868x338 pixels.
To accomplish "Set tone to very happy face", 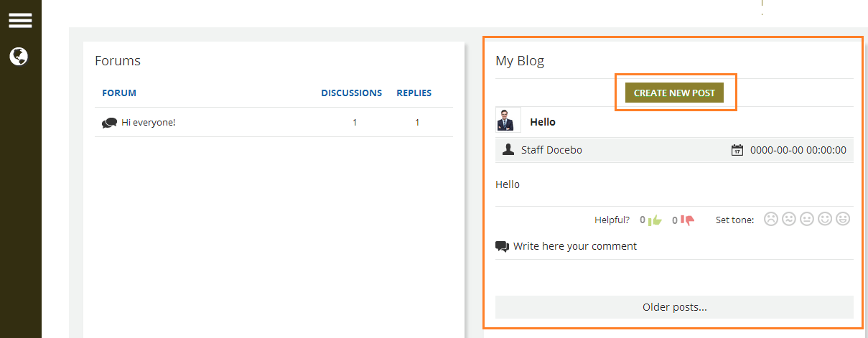I will (843, 219).
